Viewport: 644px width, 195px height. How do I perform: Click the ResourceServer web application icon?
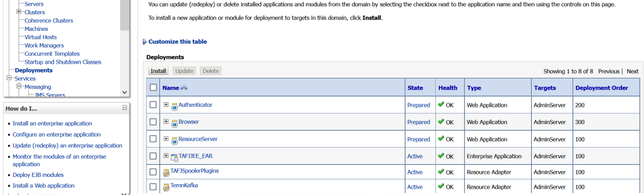click(174, 140)
